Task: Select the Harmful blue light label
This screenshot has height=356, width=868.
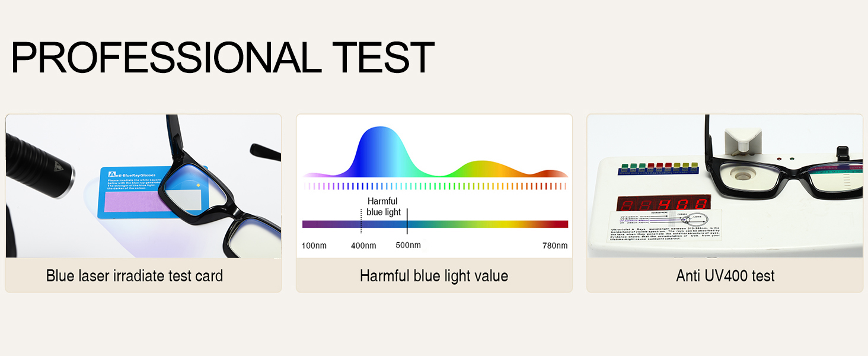Action: point(383,206)
